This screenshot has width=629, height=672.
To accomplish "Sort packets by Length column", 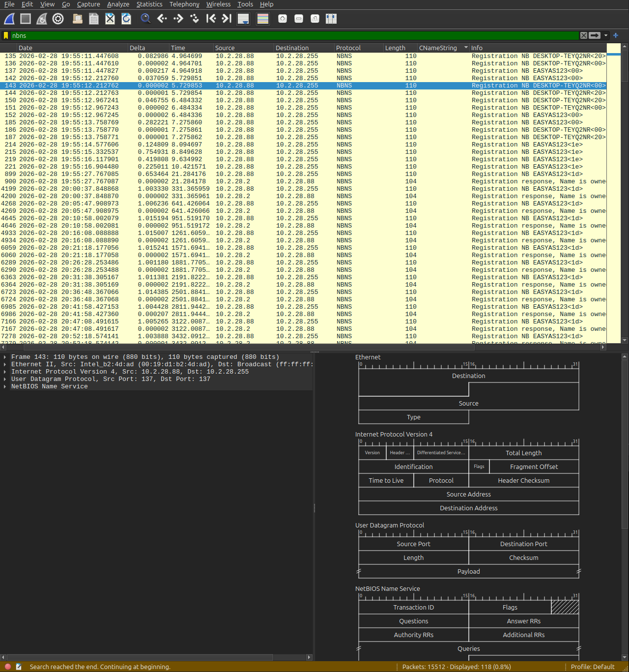I will pos(400,48).
